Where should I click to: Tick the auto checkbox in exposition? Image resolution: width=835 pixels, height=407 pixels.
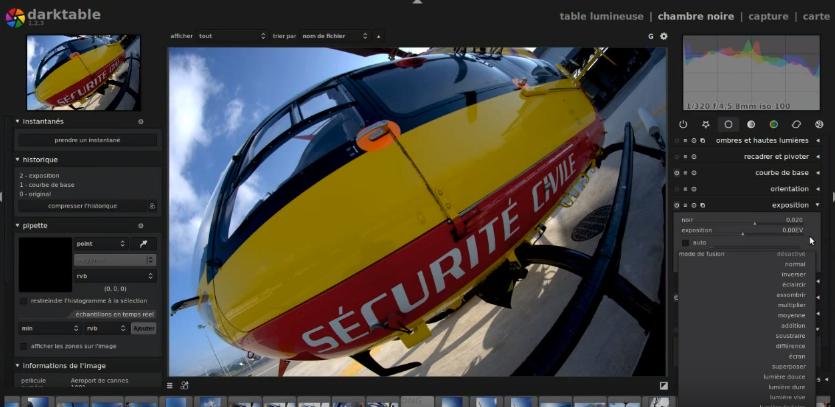point(685,243)
